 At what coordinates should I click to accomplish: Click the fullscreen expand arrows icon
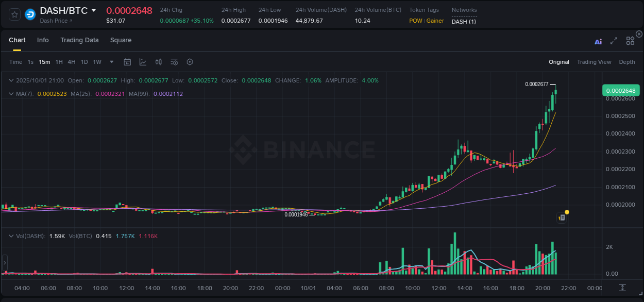(x=613, y=40)
